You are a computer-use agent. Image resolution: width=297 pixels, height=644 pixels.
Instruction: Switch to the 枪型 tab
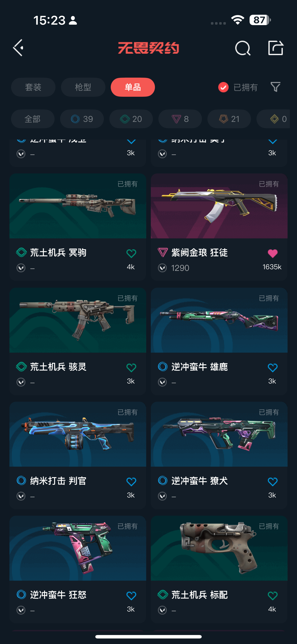[83, 87]
